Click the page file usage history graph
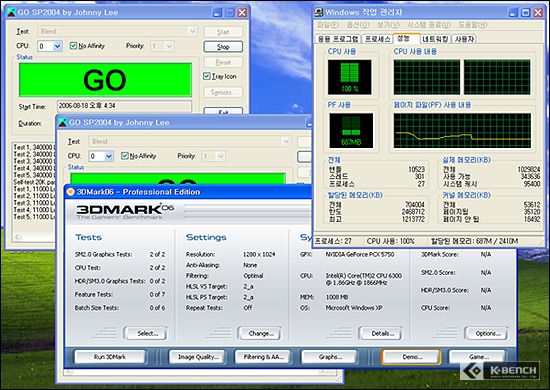The width and height of the screenshot is (550, 390). click(x=462, y=130)
